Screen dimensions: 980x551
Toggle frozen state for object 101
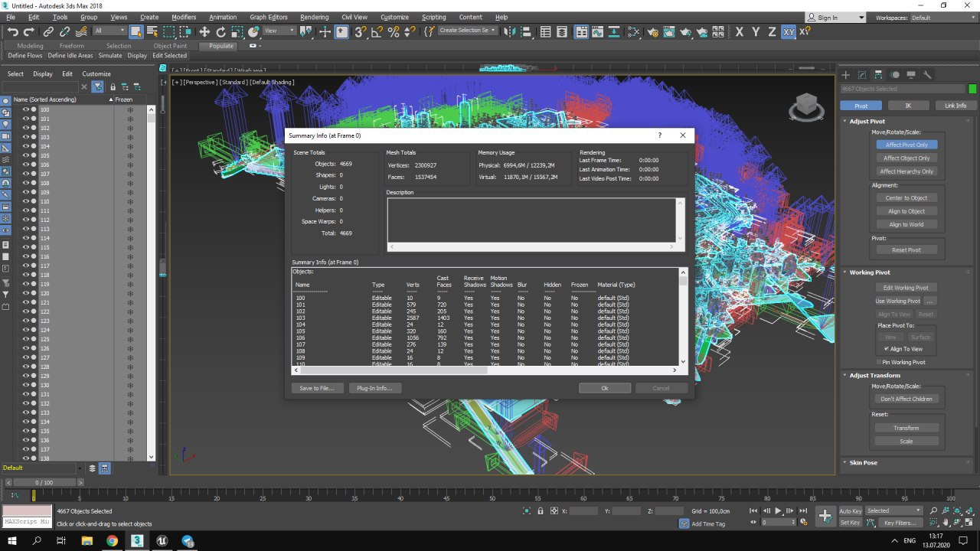[x=129, y=119]
